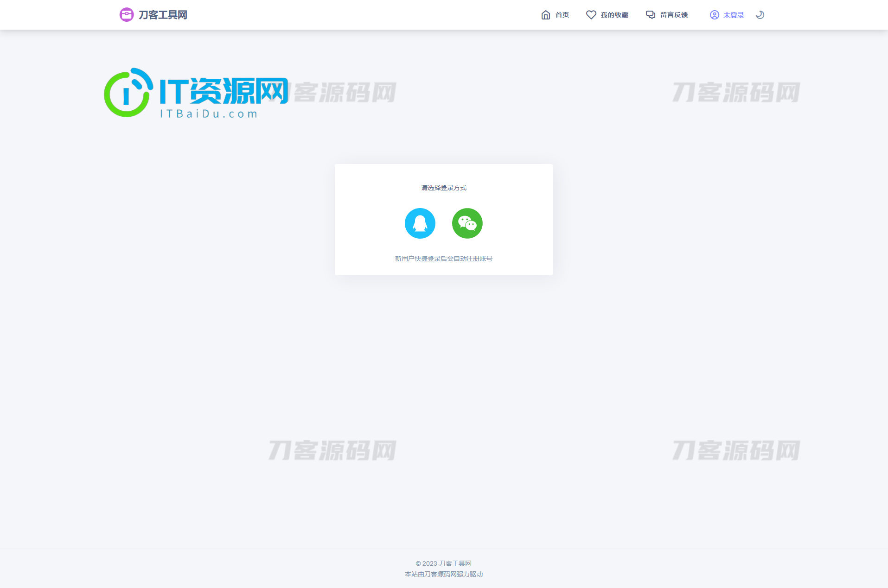The width and height of the screenshot is (888, 588).
Task: Click the QQ penguin login icon
Action: 420,223
